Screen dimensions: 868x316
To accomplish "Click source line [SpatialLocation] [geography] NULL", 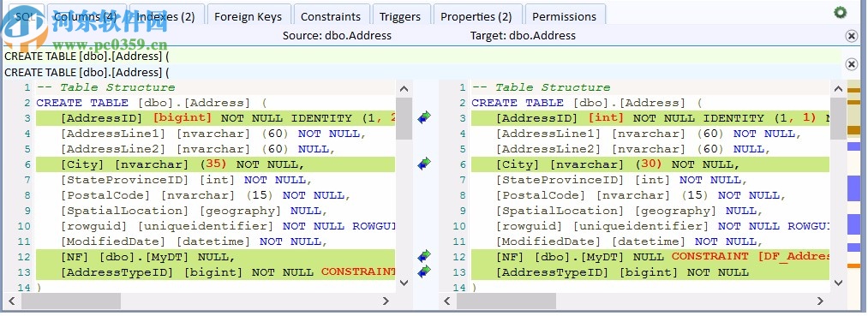I will (x=195, y=211).
